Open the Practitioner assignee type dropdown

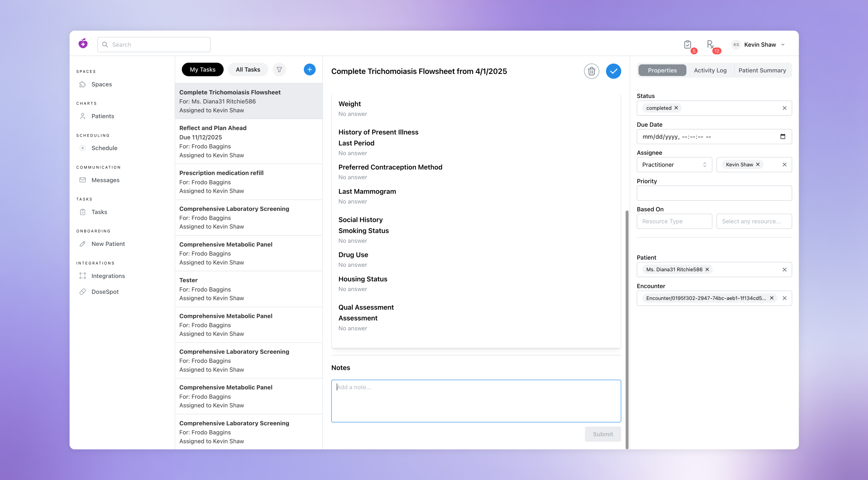(x=674, y=164)
